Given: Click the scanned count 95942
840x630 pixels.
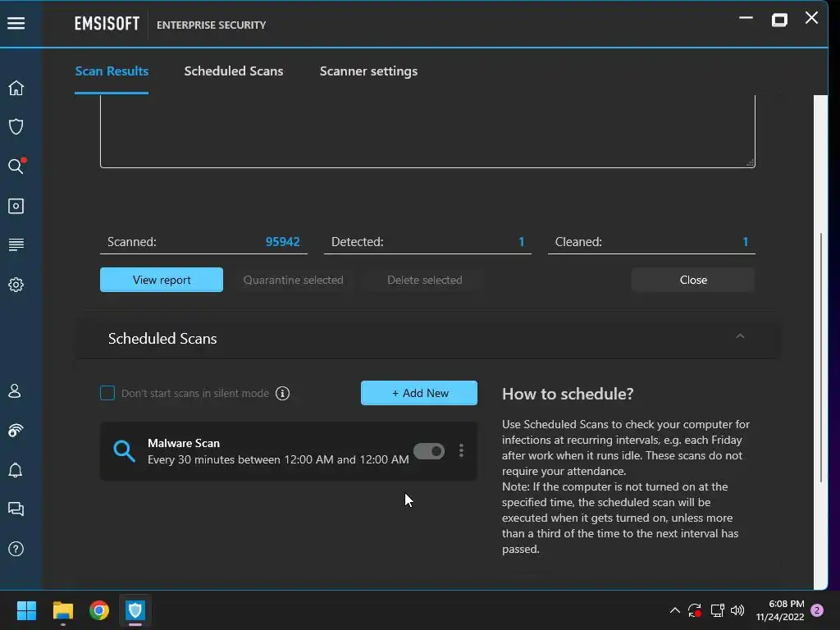Looking at the screenshot, I should point(283,242).
